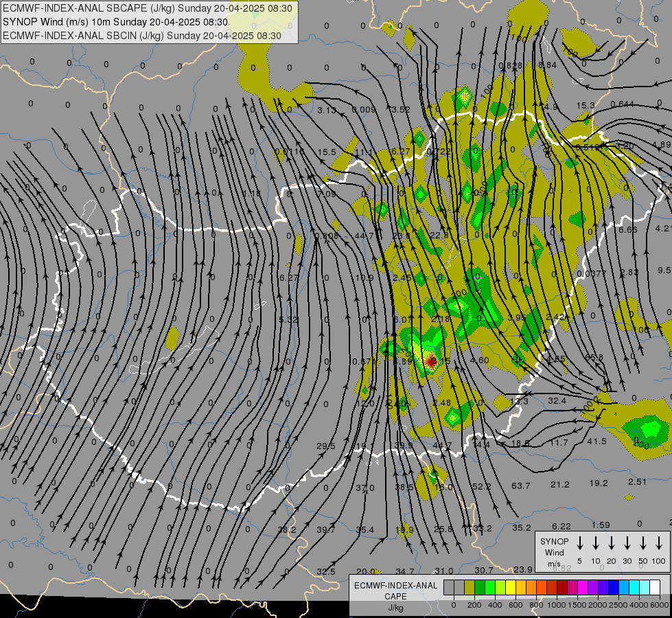The image size is (672, 618).
Task: Click the SYNOP Wind 10m title line
Action: (x=115, y=22)
